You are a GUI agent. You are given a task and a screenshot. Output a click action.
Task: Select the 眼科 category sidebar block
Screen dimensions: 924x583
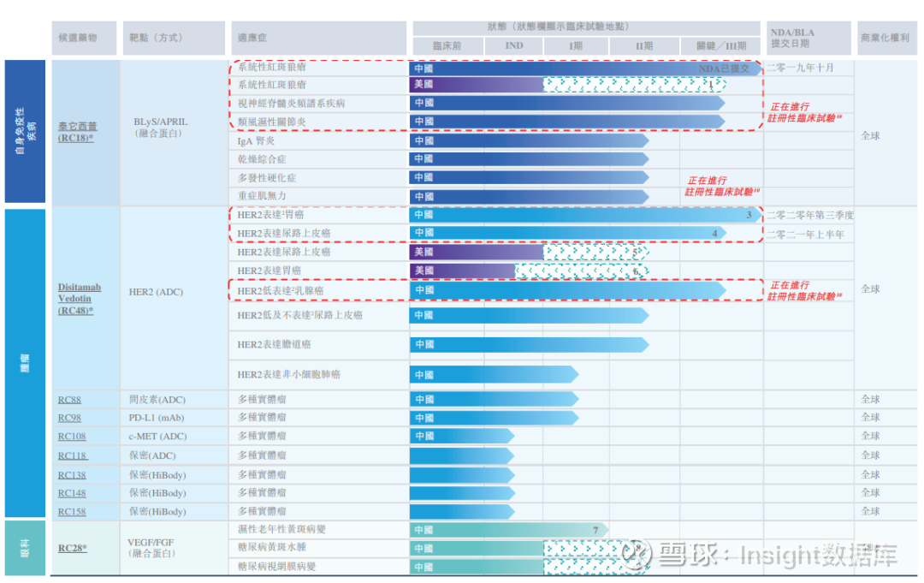pyautogui.click(x=26, y=548)
